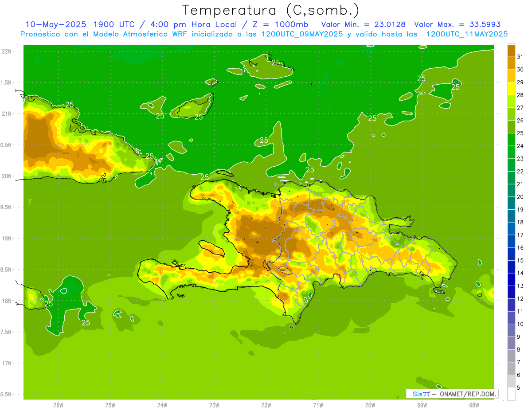Click the '71W' longitude label
The image size is (532, 411).
click(x=318, y=405)
